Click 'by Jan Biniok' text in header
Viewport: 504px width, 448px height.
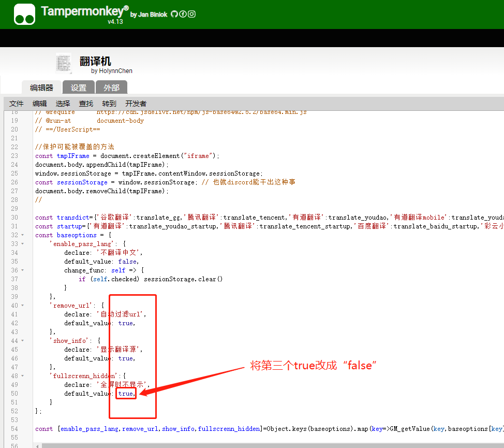149,15
